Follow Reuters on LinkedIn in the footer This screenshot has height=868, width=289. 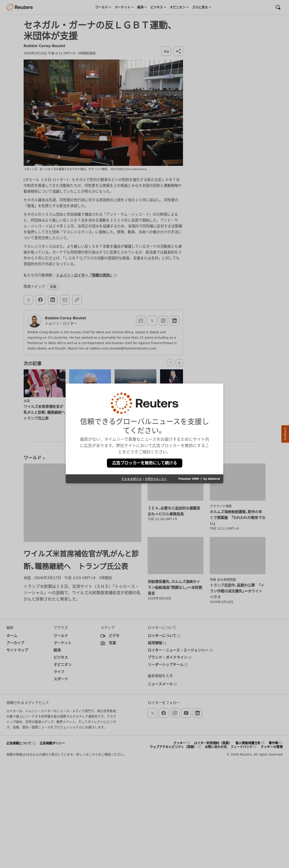point(197,713)
